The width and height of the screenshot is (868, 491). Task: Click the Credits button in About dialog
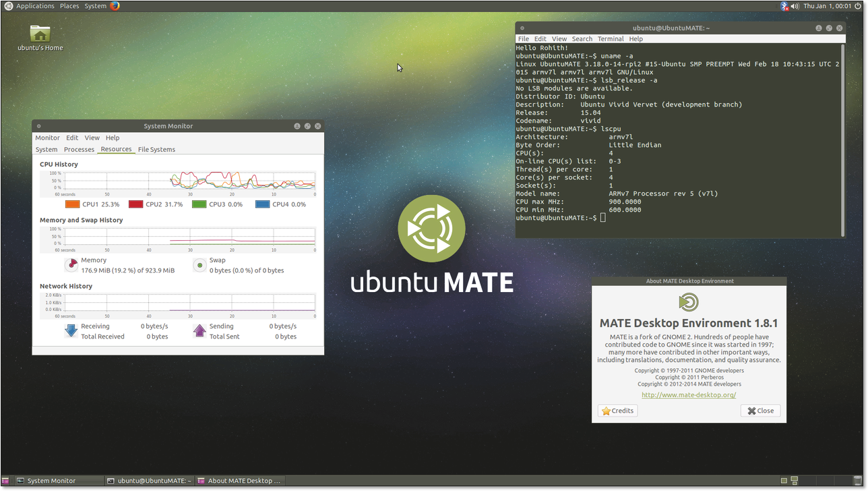click(x=618, y=411)
